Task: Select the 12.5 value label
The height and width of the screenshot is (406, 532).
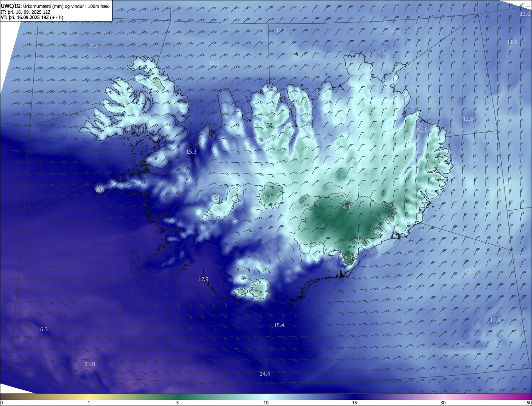Action: point(422,130)
